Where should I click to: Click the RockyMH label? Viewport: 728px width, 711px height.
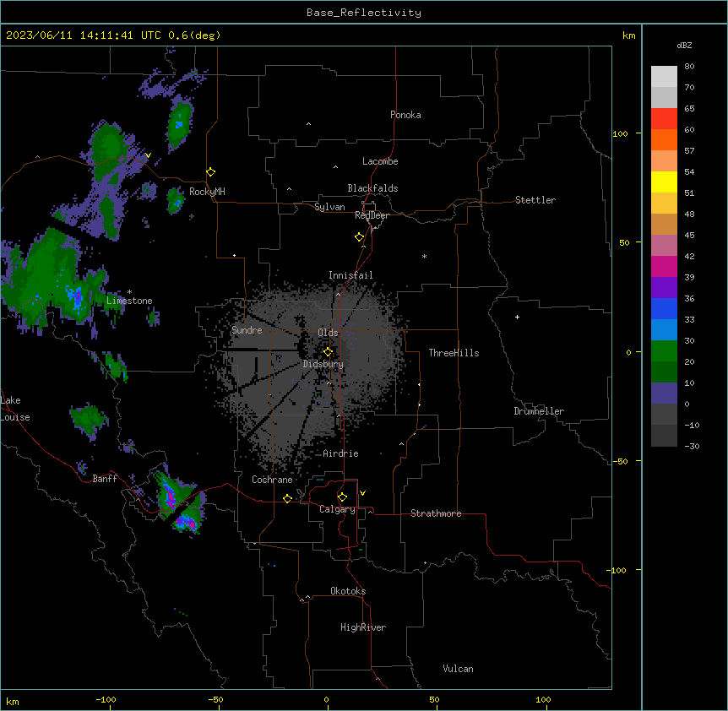(x=207, y=192)
